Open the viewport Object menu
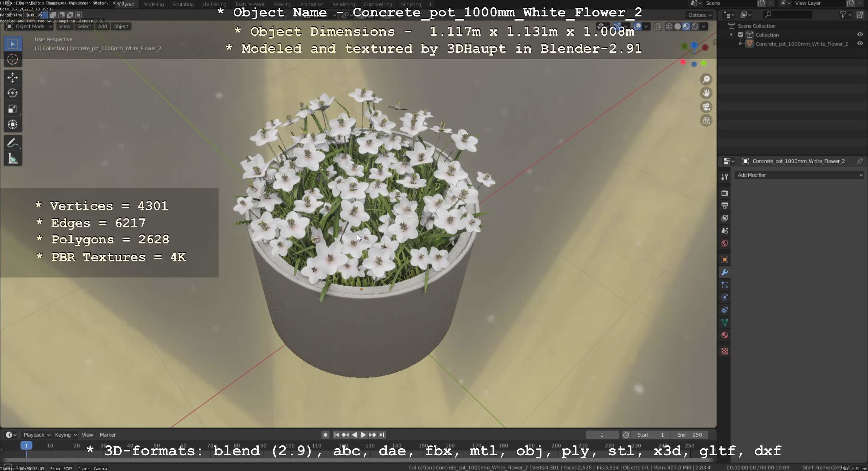Viewport: 868px width, 471px height. [x=121, y=26]
